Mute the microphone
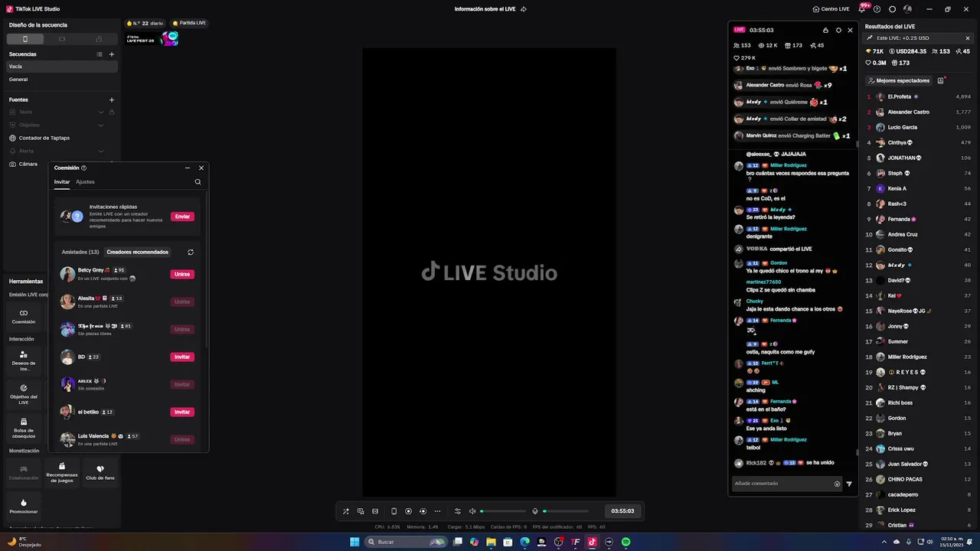 (x=535, y=511)
